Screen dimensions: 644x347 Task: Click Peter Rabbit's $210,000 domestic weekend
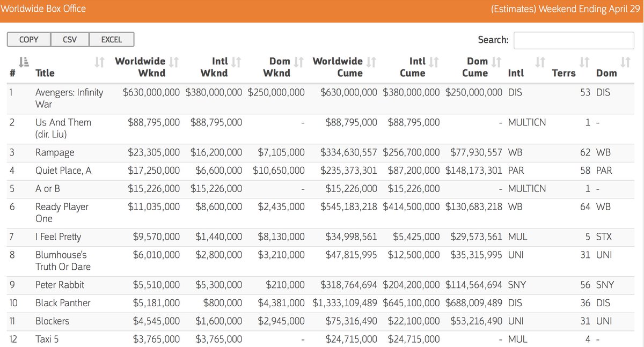tap(285, 285)
